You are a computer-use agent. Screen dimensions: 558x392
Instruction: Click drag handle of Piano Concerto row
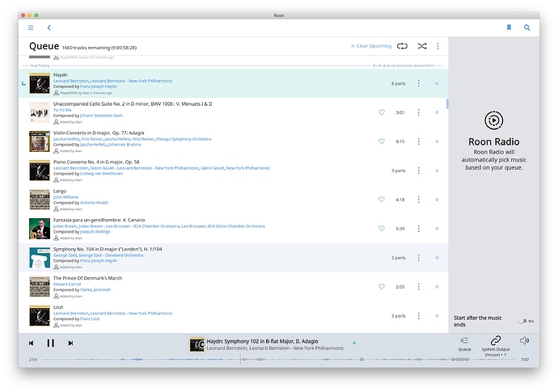pos(437,171)
